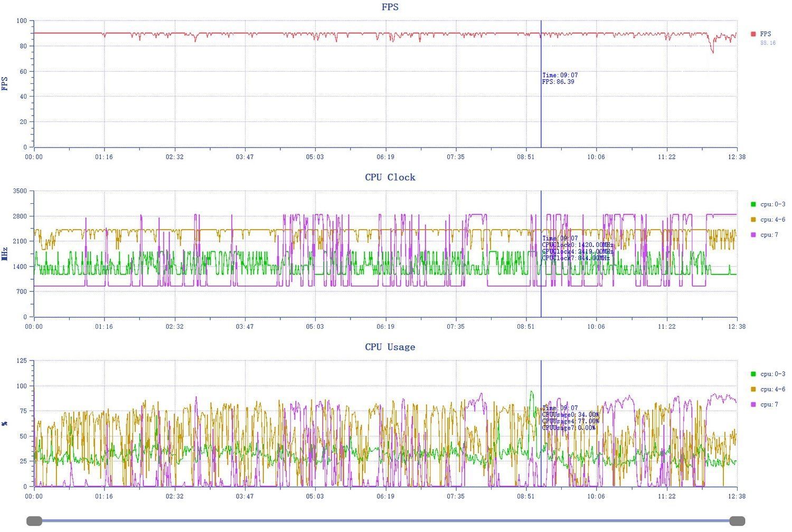Click the FPS chart title
792x532 pixels.
click(x=390, y=7)
